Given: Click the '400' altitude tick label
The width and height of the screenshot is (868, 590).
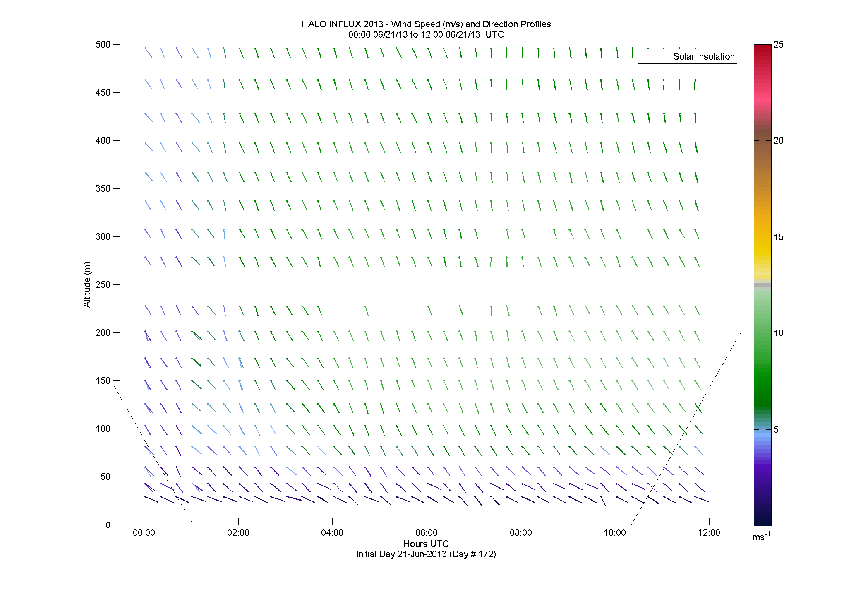Looking at the screenshot, I should click(x=103, y=141).
